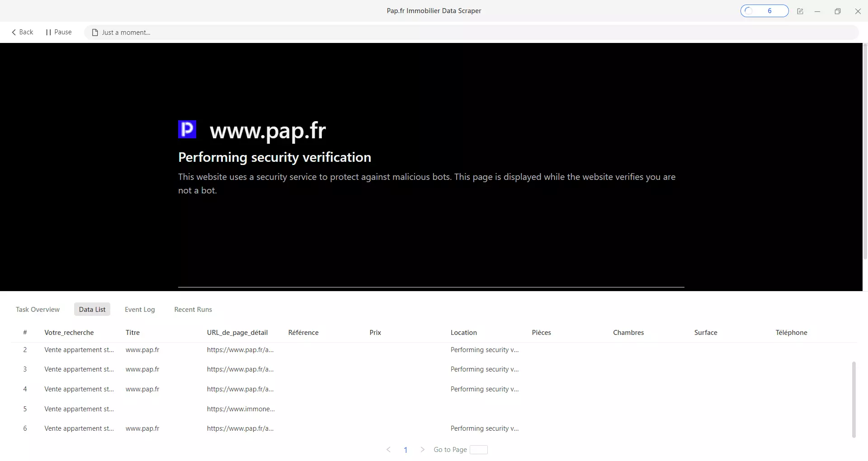
Task: Show the Recent Runs tab
Action: pyautogui.click(x=193, y=310)
